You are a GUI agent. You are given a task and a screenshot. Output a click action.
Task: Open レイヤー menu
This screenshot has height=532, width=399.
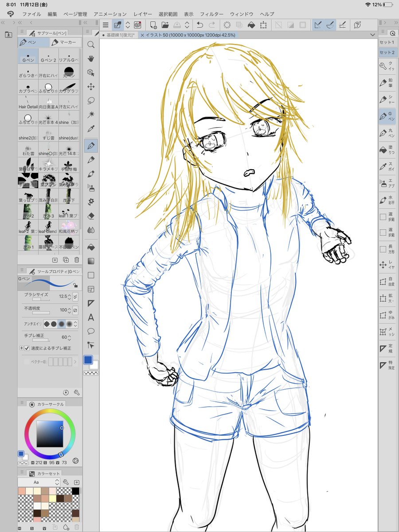tap(143, 14)
